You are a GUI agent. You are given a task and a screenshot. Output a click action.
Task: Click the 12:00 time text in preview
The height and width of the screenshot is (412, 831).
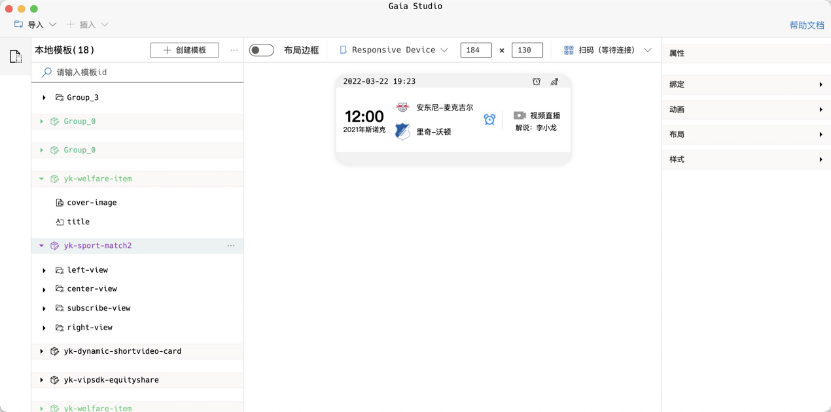pyautogui.click(x=364, y=116)
